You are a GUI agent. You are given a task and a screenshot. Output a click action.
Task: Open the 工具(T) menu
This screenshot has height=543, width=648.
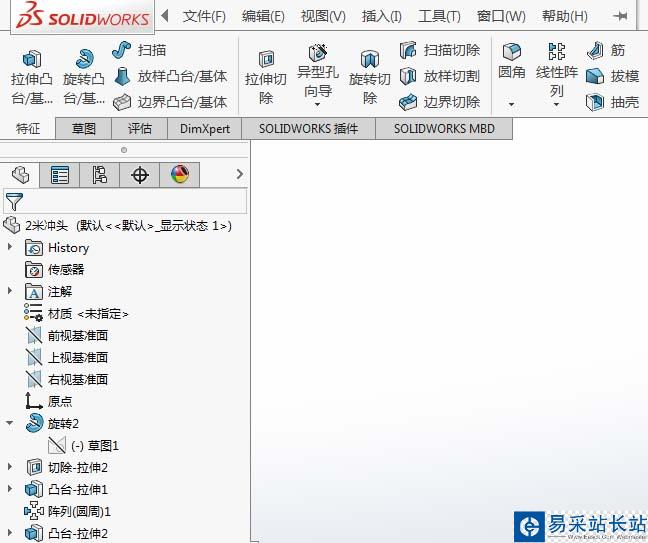click(439, 16)
